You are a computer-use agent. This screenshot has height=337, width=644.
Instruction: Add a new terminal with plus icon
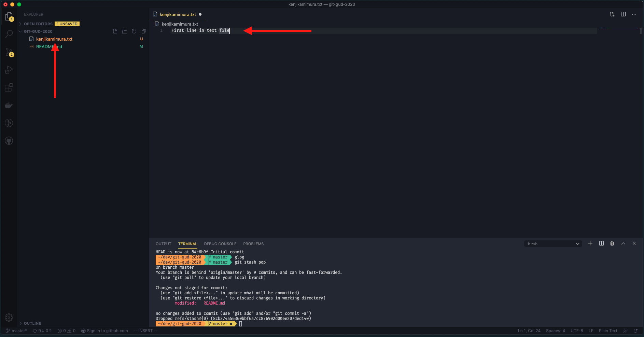590,243
